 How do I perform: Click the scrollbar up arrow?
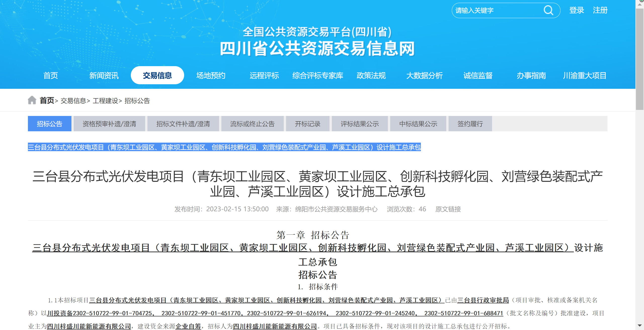(639, 5)
